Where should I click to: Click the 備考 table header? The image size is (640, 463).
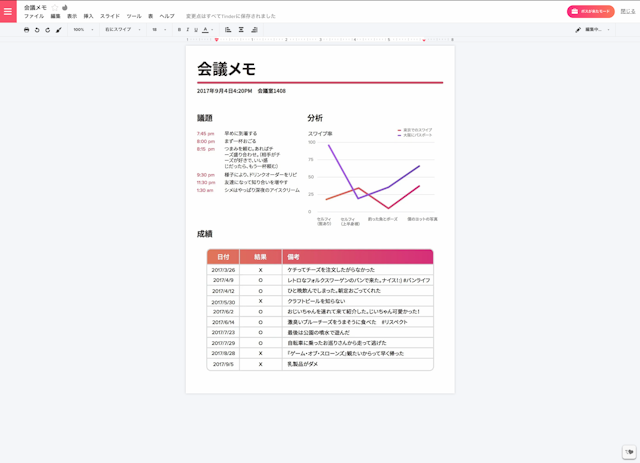(x=358, y=257)
